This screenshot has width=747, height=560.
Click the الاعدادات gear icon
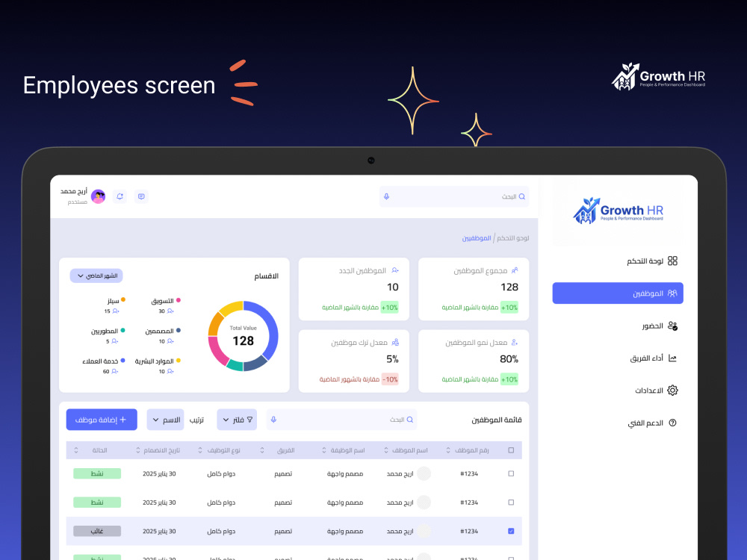[672, 390]
